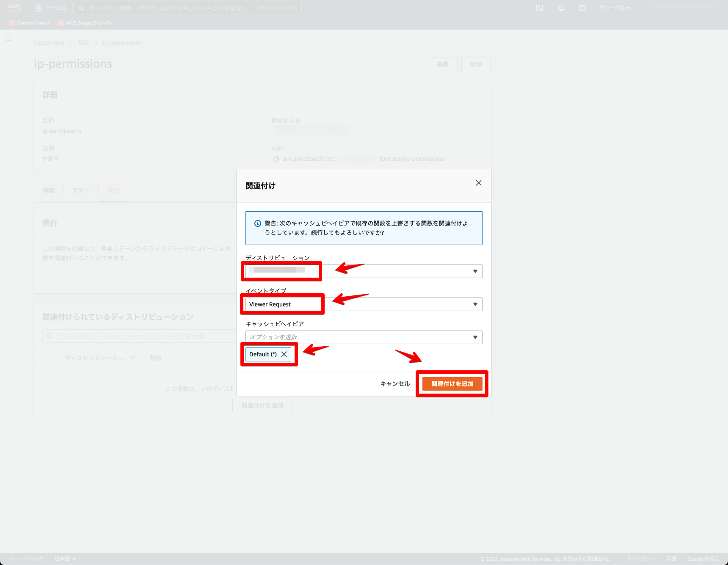Click the 編集 button on function page

(x=443, y=64)
